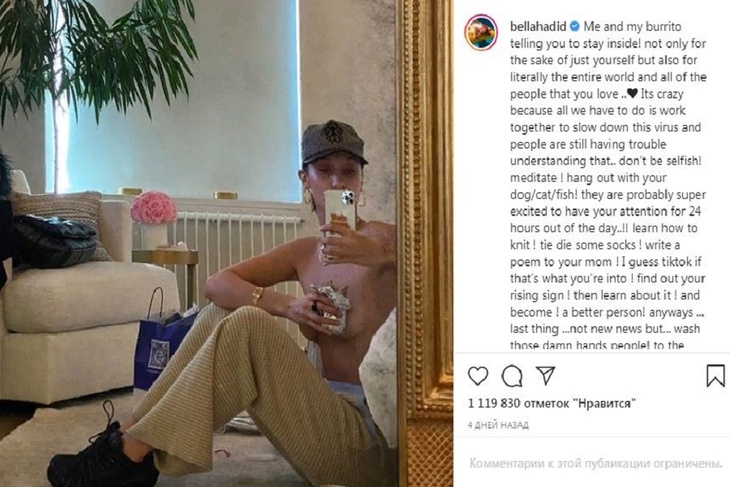This screenshot has height=487, width=730.
Task: Click the gold mirror frame in the photo
Action: tap(425, 244)
